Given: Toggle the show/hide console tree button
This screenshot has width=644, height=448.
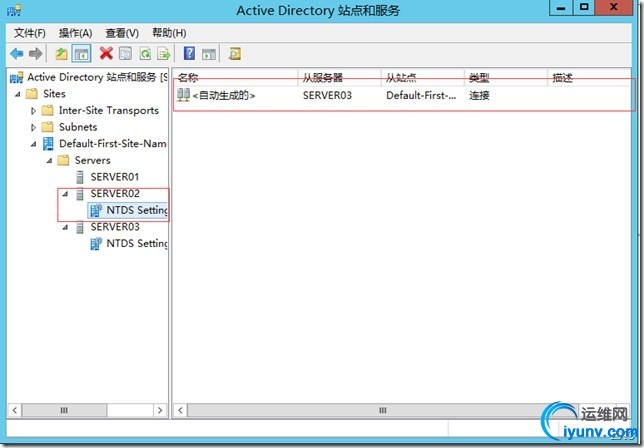Looking at the screenshot, I should [x=81, y=54].
